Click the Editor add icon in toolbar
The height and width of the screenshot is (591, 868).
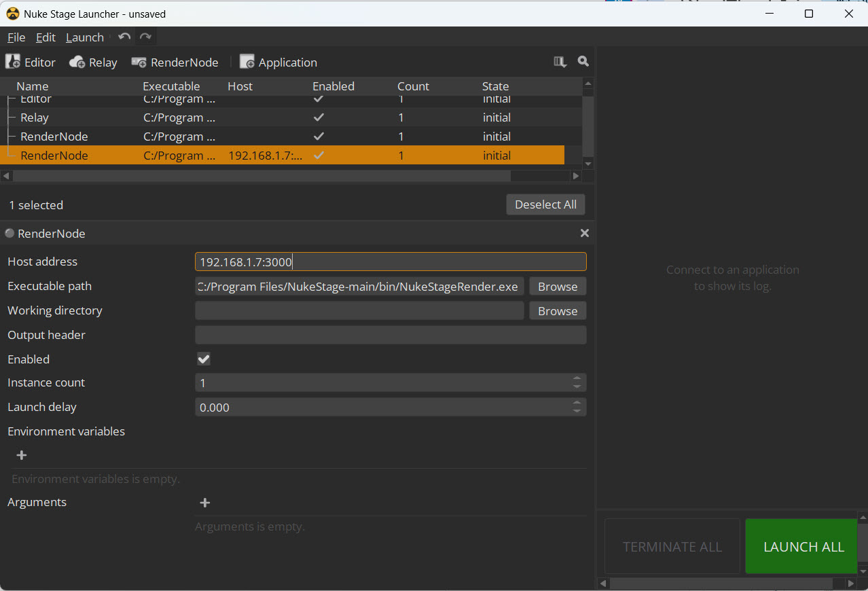coord(13,62)
